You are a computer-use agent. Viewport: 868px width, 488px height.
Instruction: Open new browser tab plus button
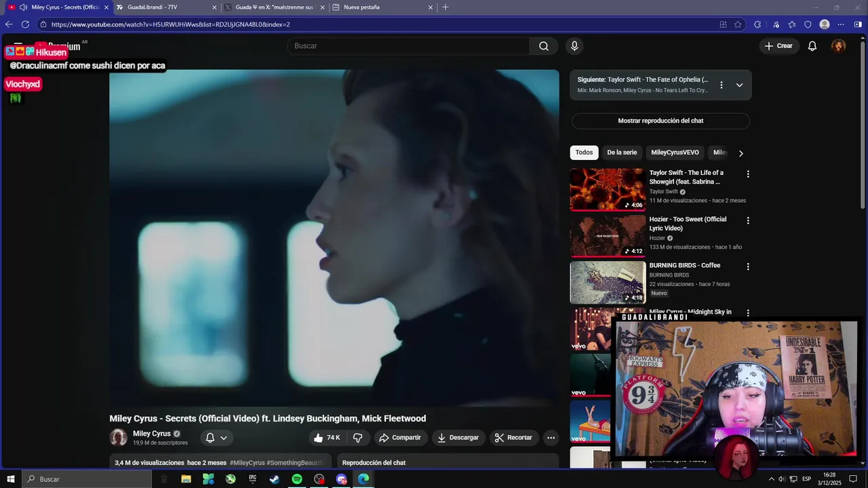pyautogui.click(x=446, y=7)
